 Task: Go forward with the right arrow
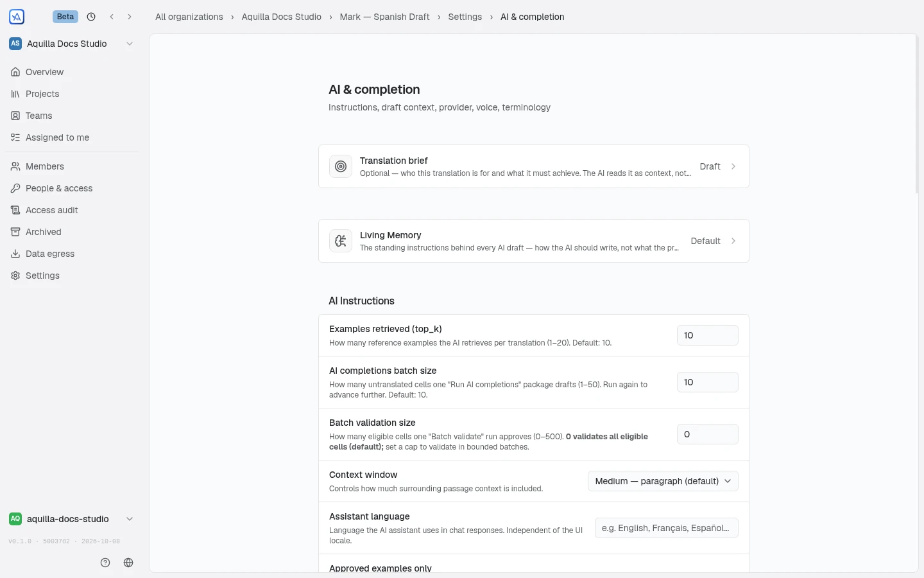click(130, 17)
